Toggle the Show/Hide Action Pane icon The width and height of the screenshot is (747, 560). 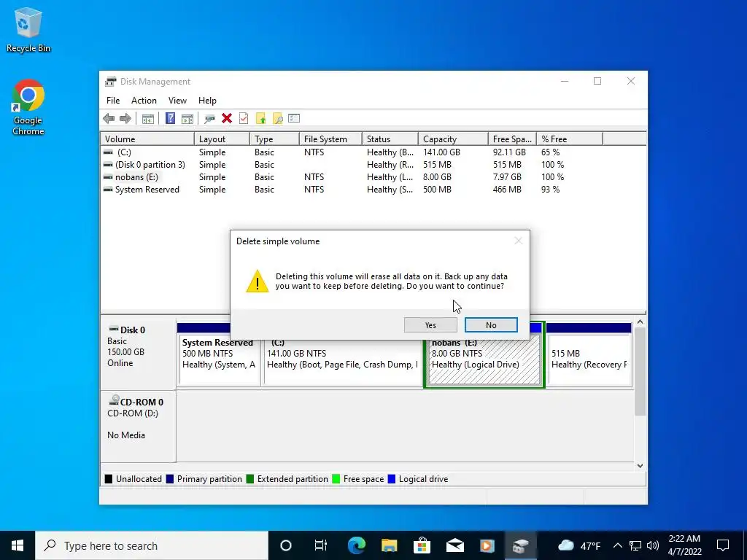pos(187,119)
